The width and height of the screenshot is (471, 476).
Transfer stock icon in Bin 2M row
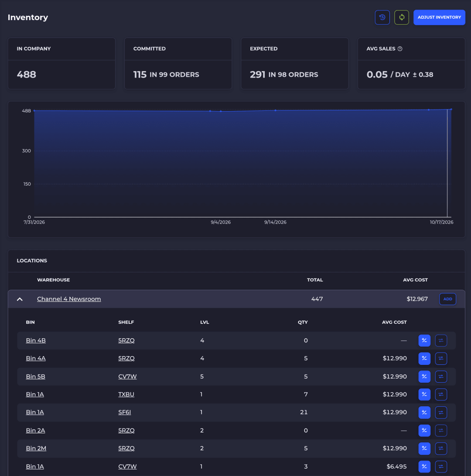point(440,449)
